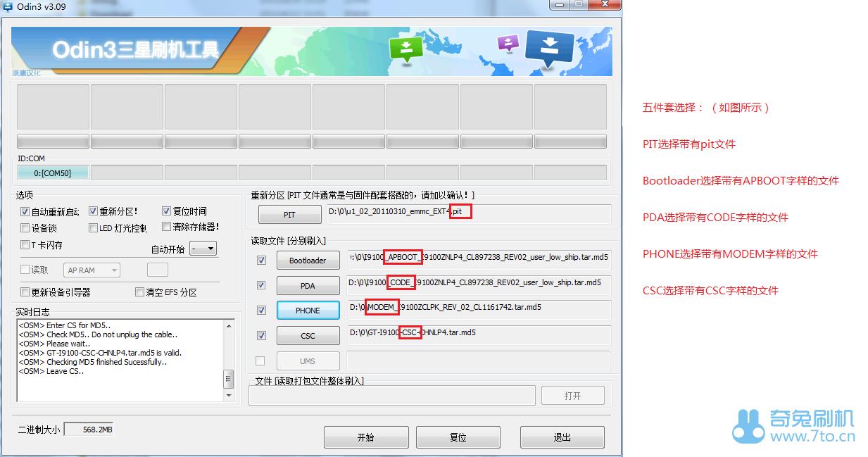Click the PDA file path field

click(x=479, y=285)
